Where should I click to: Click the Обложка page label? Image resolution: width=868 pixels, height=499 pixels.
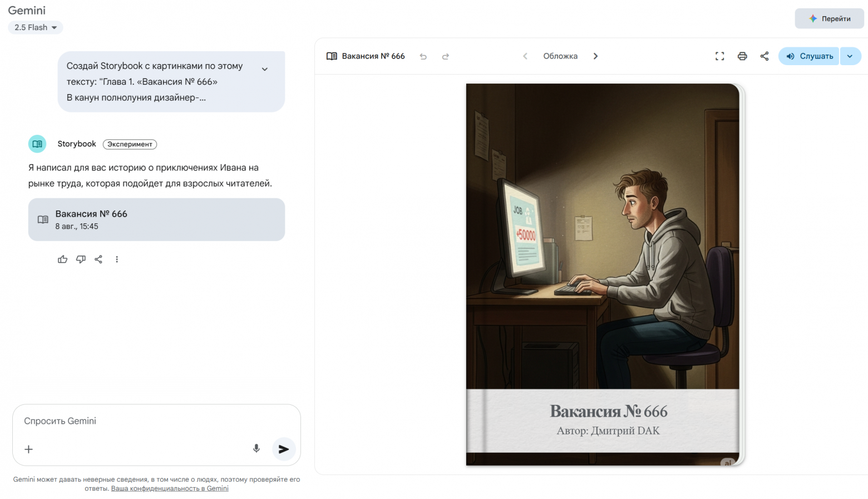pos(560,56)
